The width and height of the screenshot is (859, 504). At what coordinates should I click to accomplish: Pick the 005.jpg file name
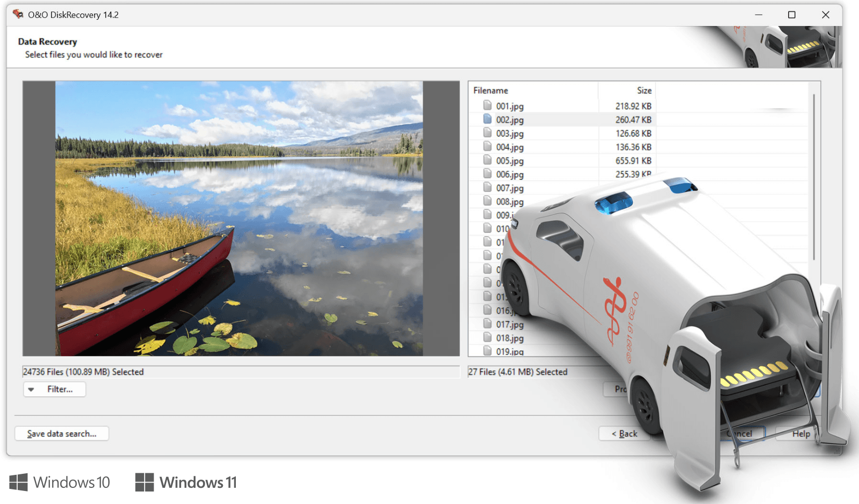point(510,161)
